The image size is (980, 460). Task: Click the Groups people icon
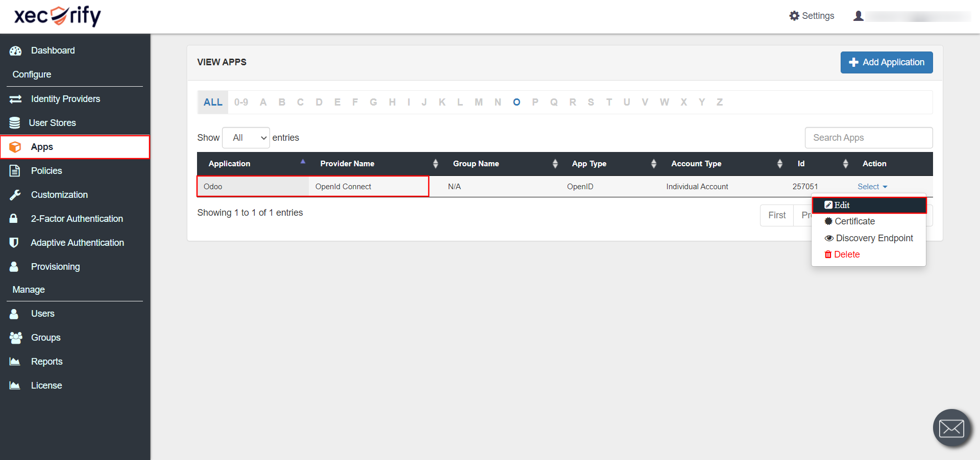[x=16, y=338]
